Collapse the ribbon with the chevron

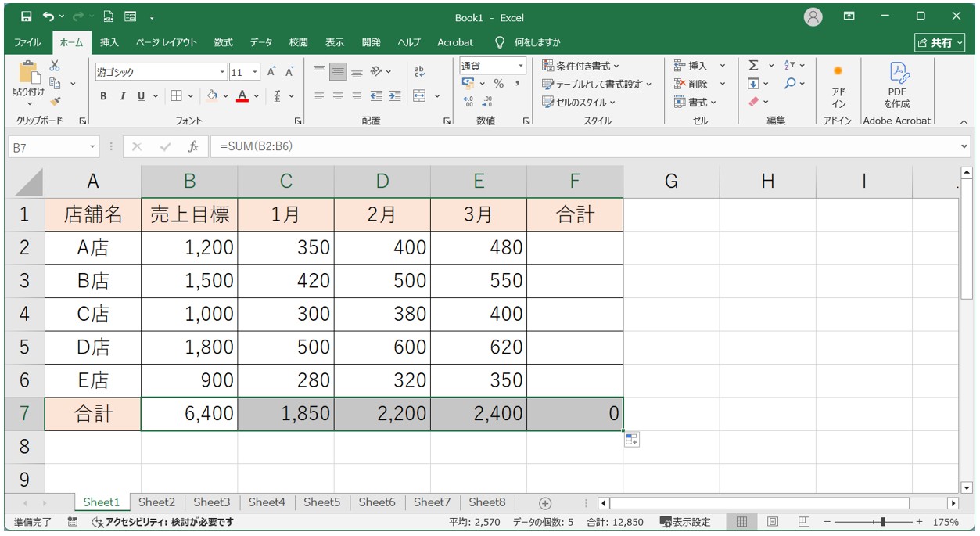(x=964, y=121)
